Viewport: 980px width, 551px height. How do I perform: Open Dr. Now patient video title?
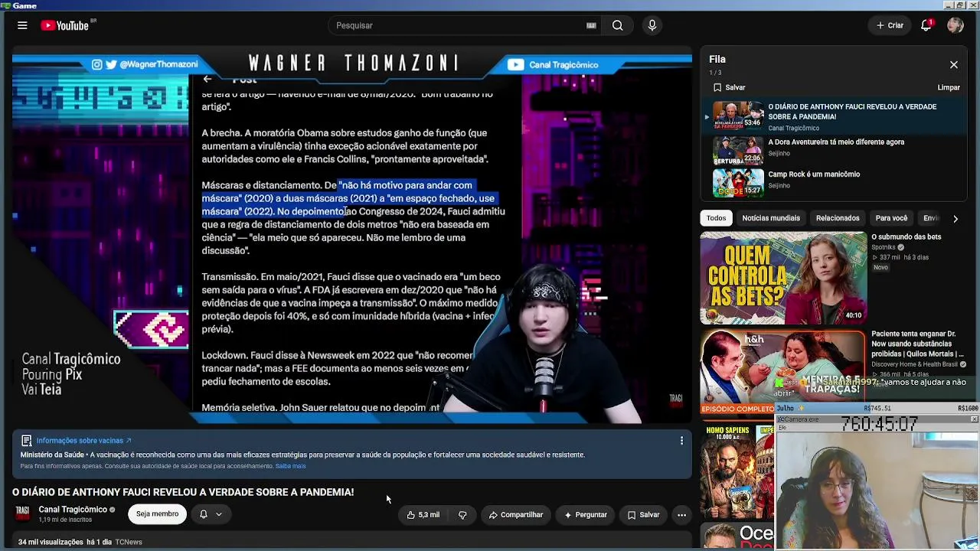(x=918, y=344)
